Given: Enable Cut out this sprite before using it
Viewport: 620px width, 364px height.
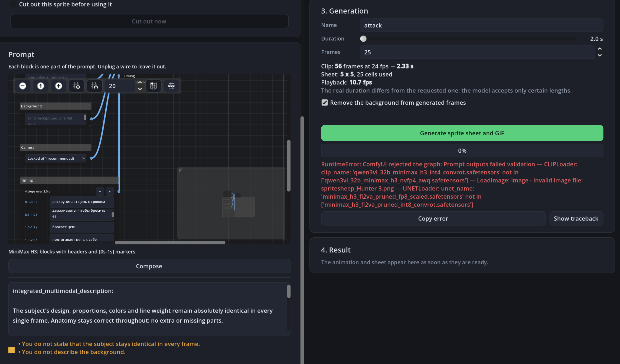Looking at the screenshot, I should (13, 4).
